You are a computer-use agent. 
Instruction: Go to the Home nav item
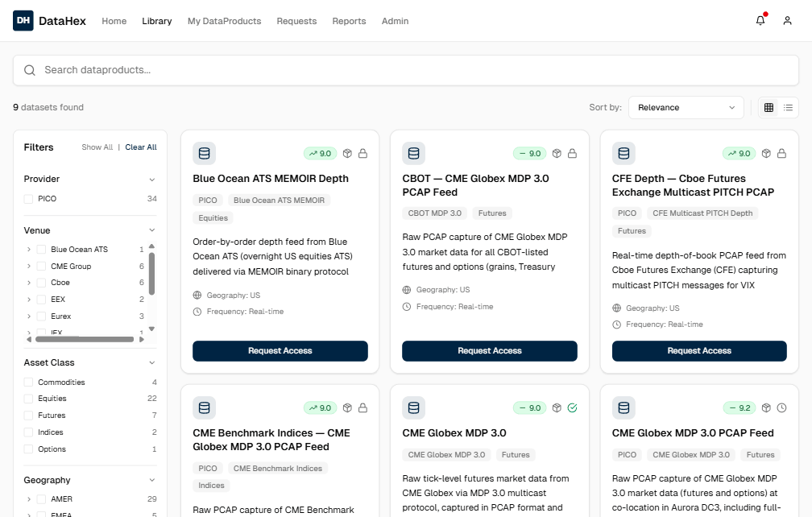[x=114, y=21]
